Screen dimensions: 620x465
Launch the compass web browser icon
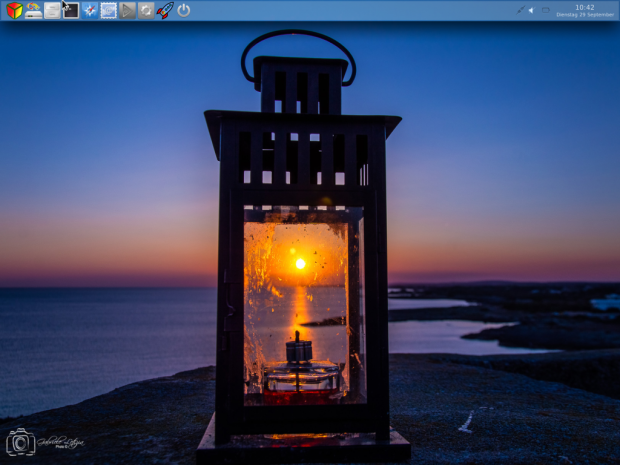(90, 10)
